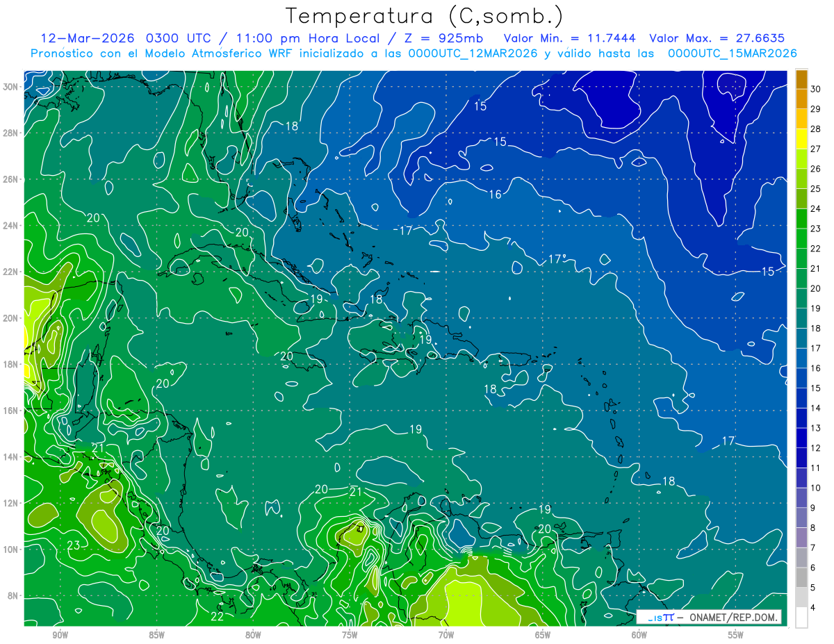Viewport: 834px width, 644px height.
Task: Click the "65W" longitude axis label
Action: click(543, 634)
